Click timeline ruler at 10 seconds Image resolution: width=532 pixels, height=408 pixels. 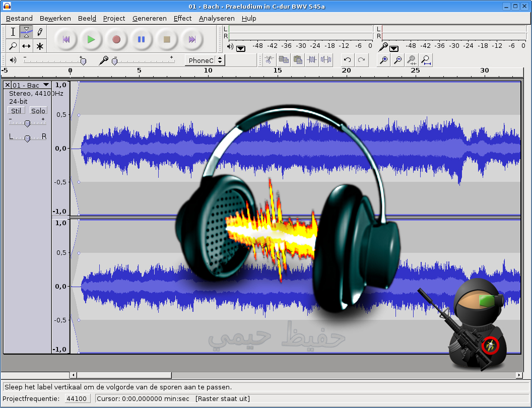[209, 72]
